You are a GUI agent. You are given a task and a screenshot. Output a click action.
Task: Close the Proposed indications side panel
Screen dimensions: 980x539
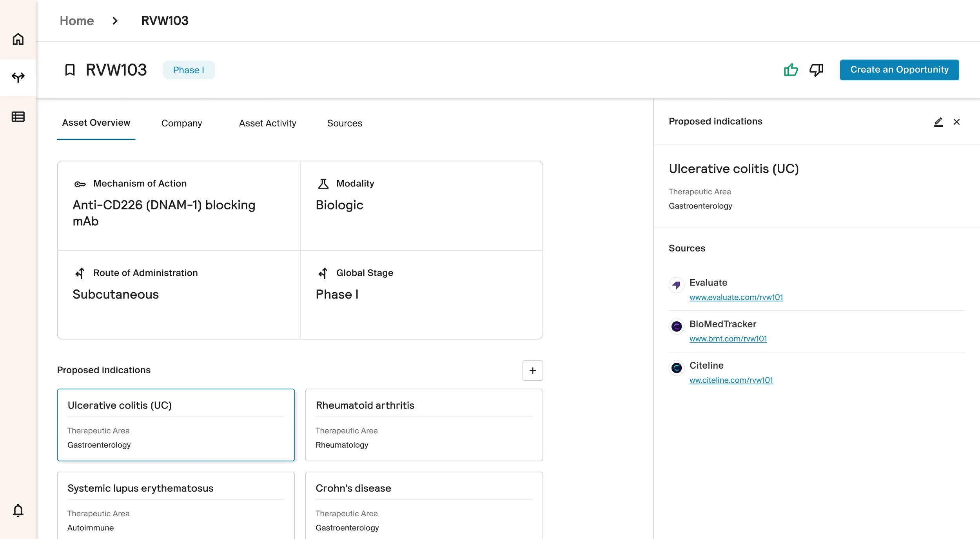pyautogui.click(x=956, y=122)
